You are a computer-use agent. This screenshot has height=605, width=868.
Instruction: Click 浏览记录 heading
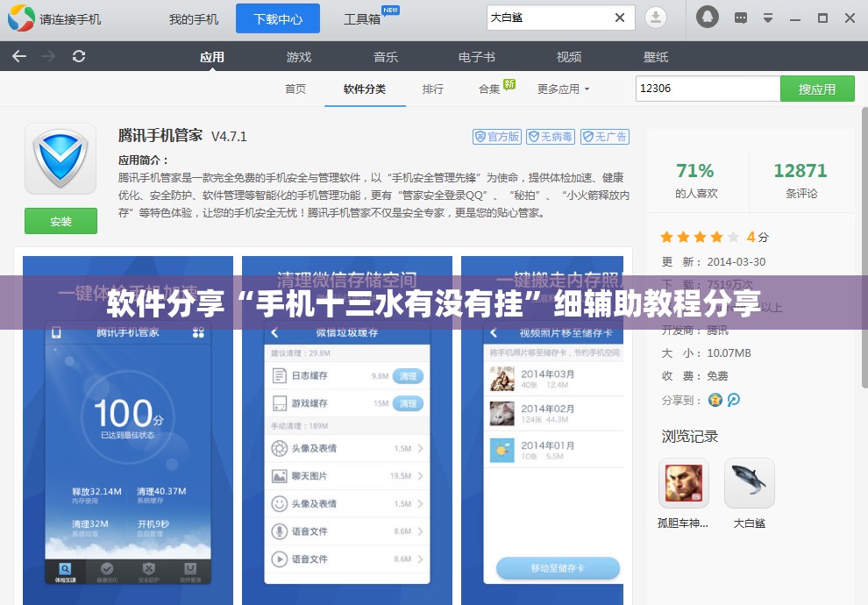click(690, 436)
